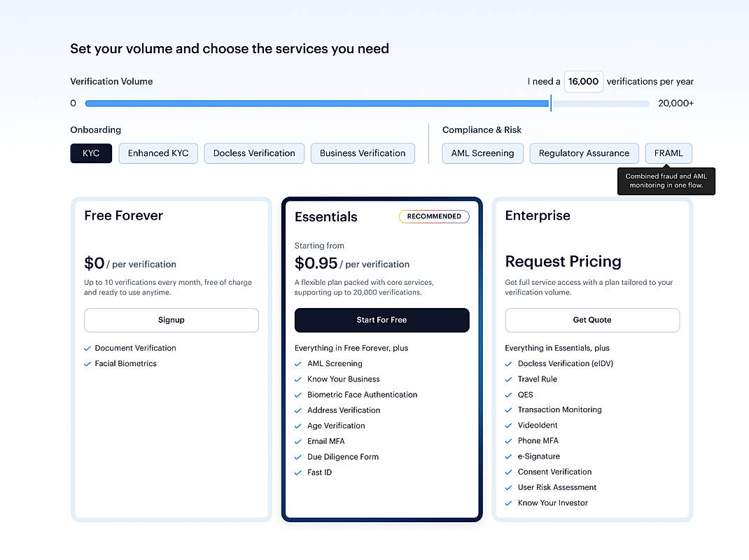The image size is (749, 560).
Task: Click checkmark beside Facial Biometrics
Action: 87,364
